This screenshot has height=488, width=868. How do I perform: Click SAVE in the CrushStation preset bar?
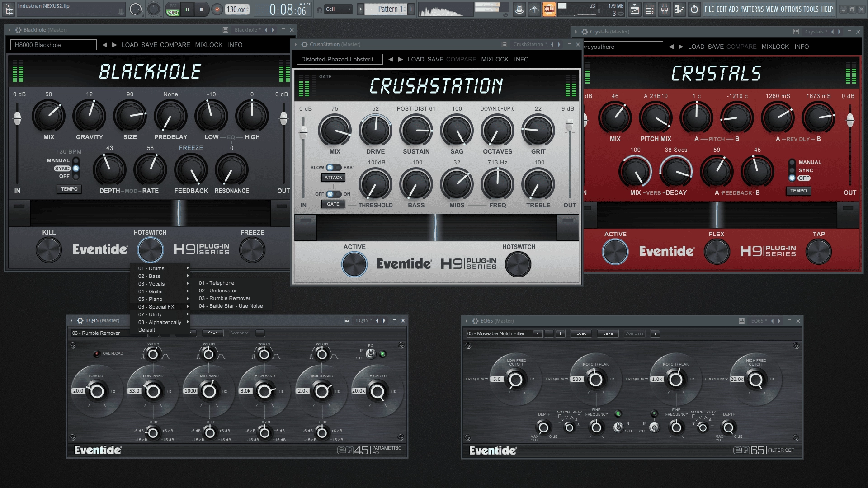pos(435,59)
